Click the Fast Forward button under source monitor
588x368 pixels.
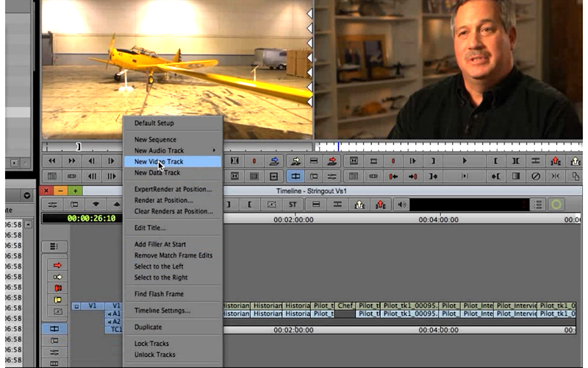[x=72, y=160]
